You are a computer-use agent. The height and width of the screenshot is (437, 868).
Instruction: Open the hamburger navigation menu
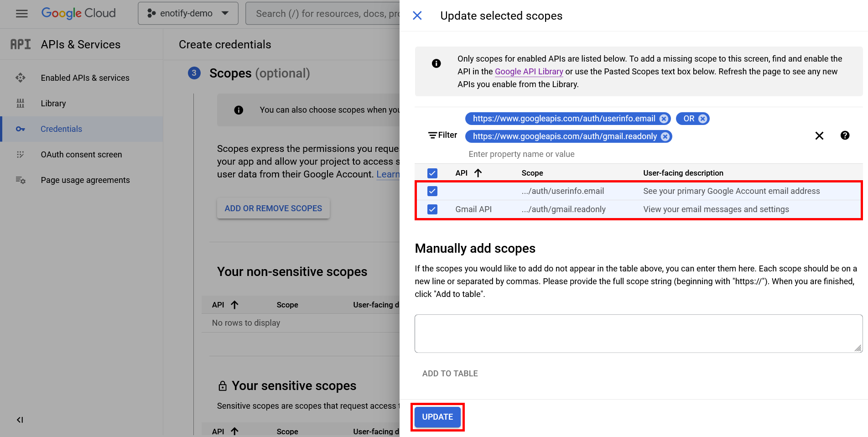tap(21, 14)
